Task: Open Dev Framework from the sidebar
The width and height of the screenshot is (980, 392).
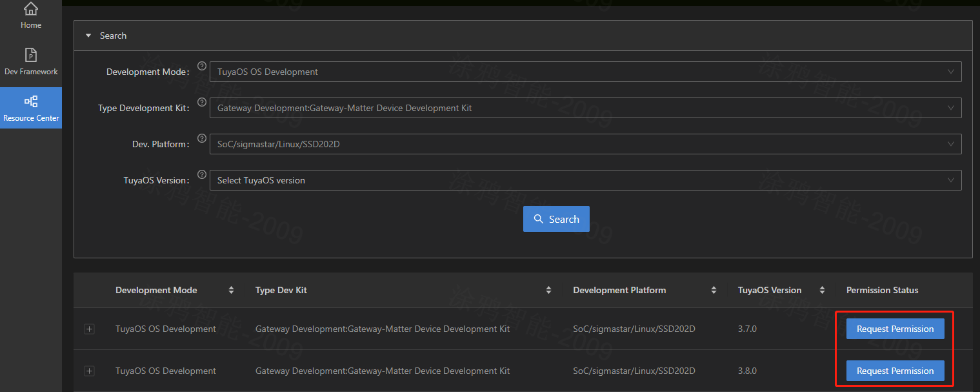Action: (30, 56)
